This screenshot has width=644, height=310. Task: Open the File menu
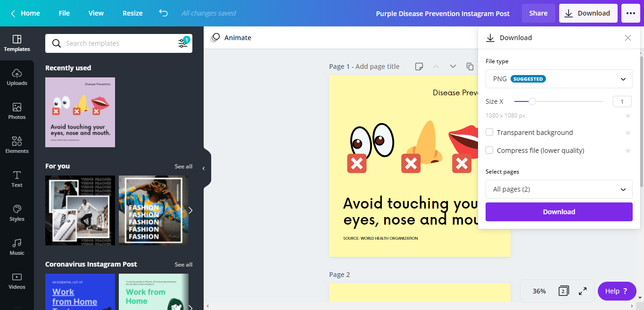coord(64,13)
